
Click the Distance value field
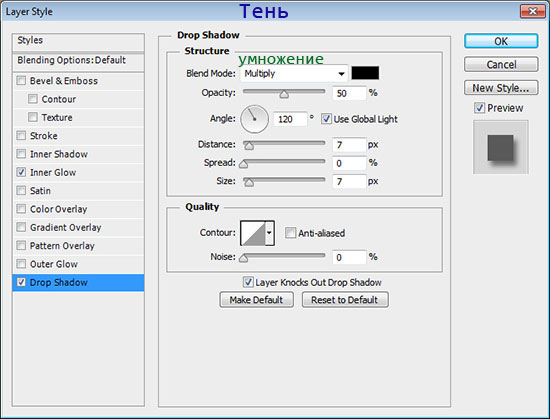(349, 145)
